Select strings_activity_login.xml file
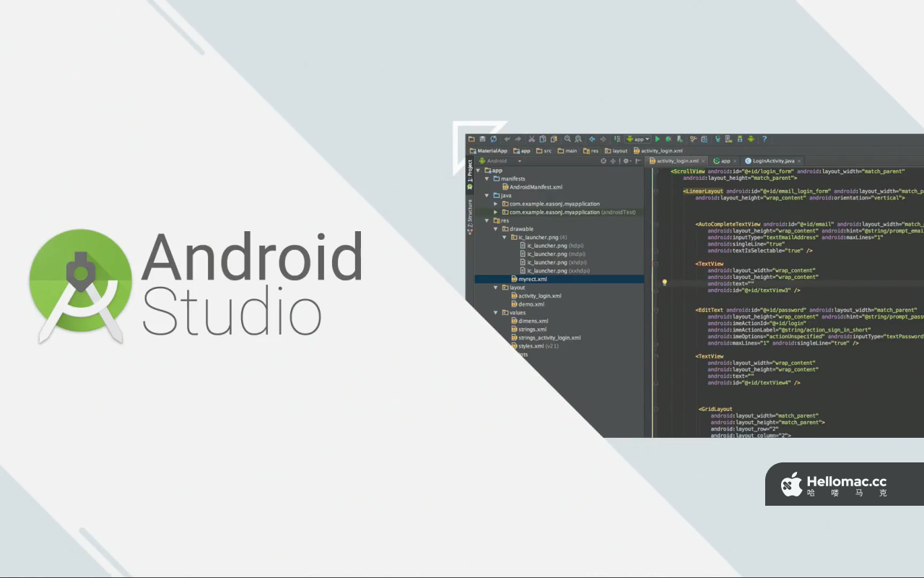The height and width of the screenshot is (578, 924). tap(545, 337)
